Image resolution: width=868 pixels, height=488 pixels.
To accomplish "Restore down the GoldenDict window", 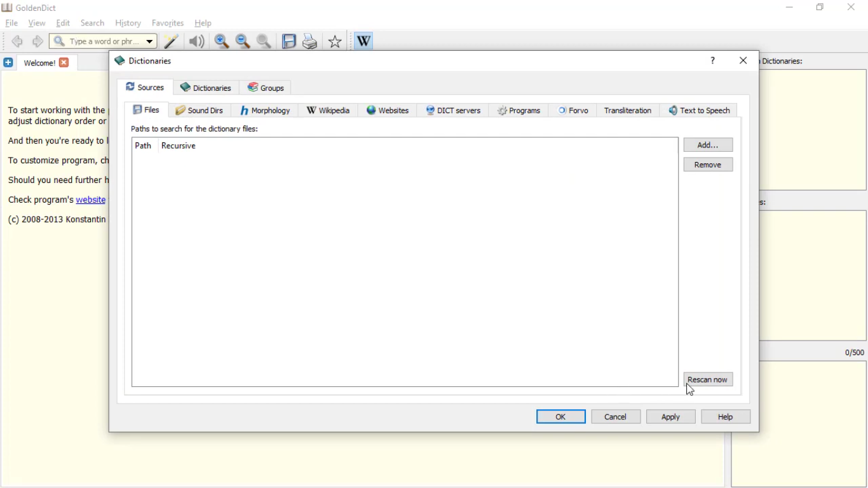I will coord(820,8).
